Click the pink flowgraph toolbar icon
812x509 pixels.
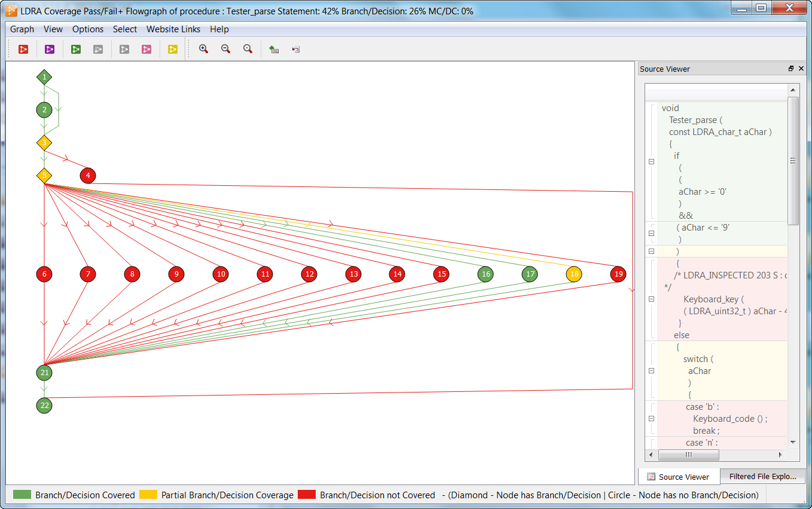tap(146, 50)
